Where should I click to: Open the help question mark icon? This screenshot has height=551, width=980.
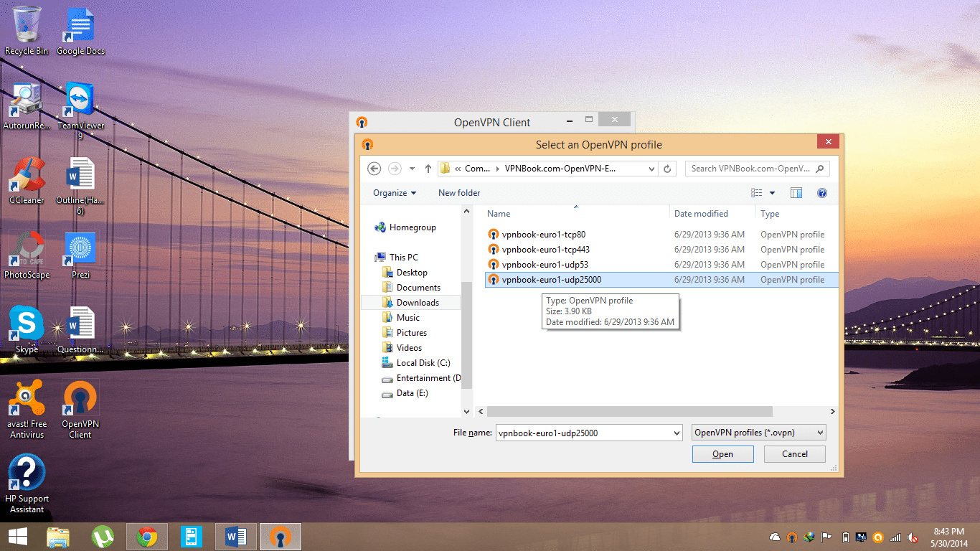click(x=822, y=193)
